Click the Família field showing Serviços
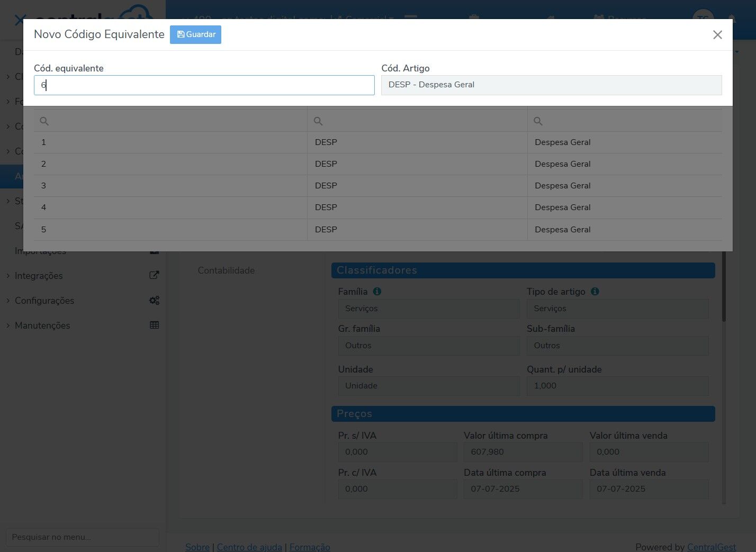Image resolution: width=756 pixels, height=552 pixels. tap(429, 309)
